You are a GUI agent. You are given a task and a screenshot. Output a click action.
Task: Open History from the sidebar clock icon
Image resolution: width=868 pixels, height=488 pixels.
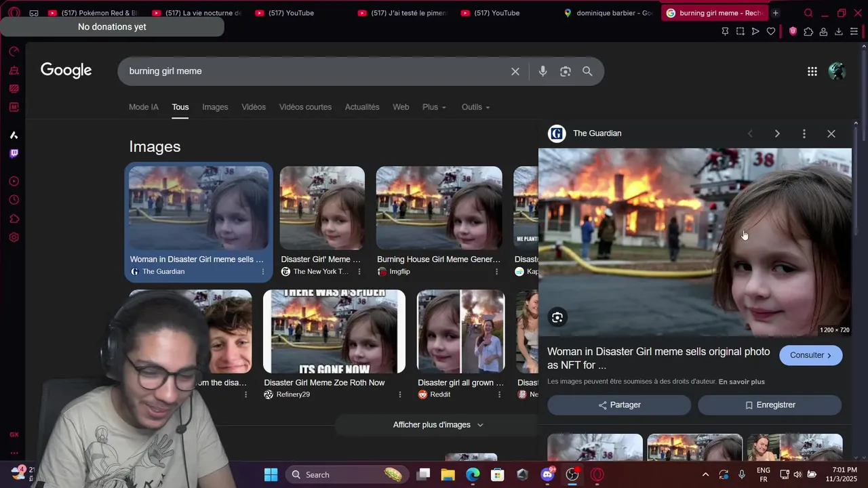tap(14, 200)
